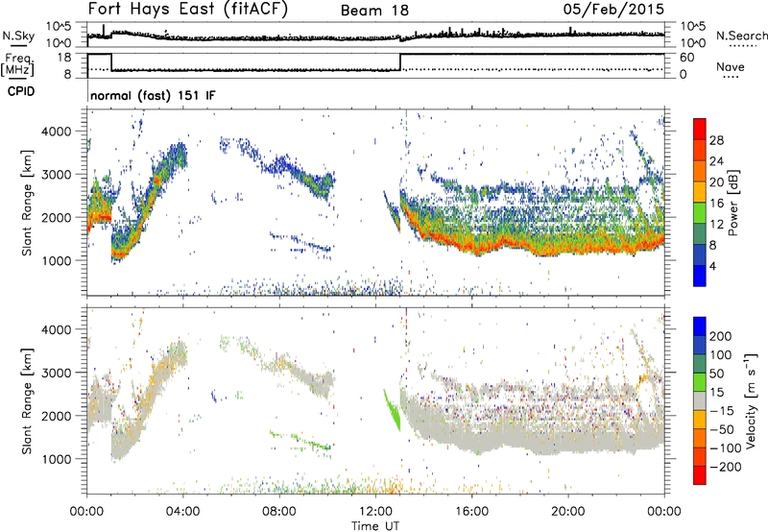Click the 'Beam 18' label
This screenshot has height=532, width=768.
pos(374,11)
